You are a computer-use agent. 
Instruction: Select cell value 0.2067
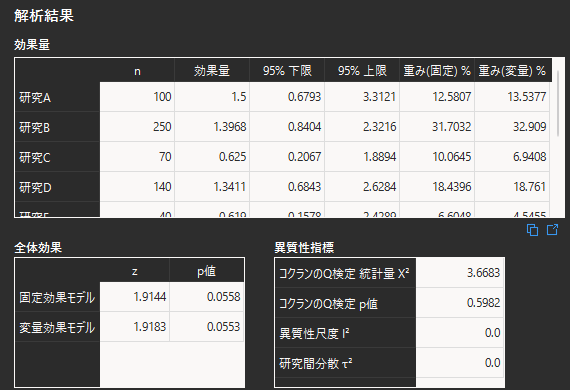287,157
